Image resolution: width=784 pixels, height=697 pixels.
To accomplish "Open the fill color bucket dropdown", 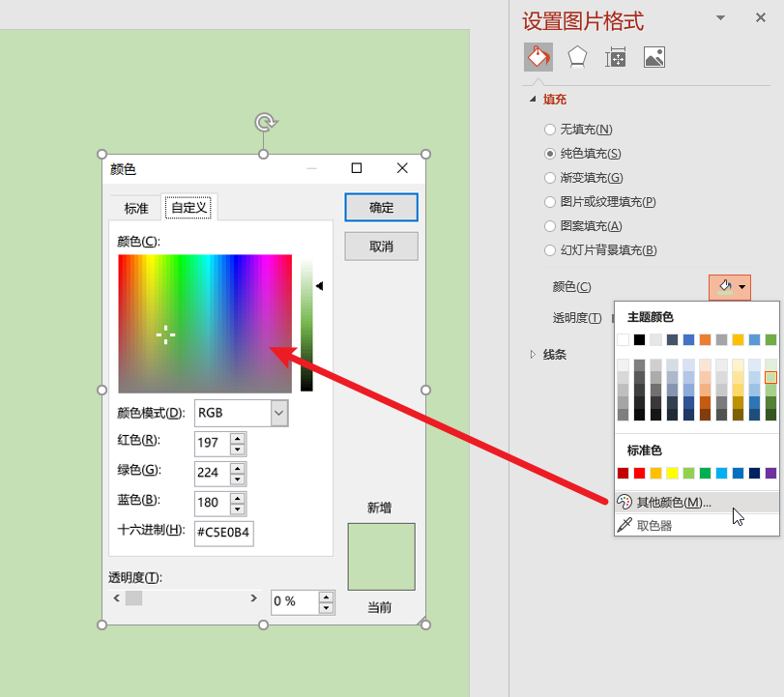I will click(730, 287).
